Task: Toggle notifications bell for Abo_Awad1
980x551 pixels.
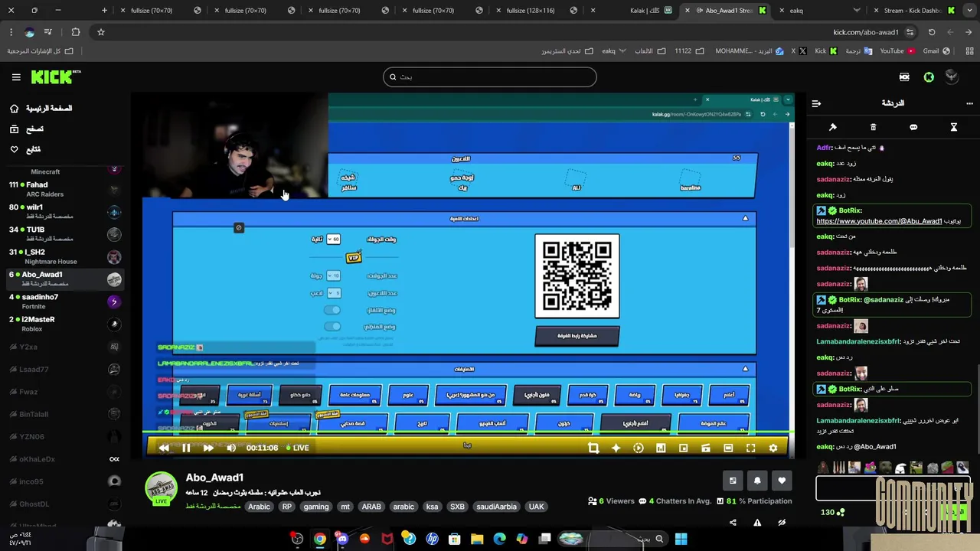Action: coord(757,481)
